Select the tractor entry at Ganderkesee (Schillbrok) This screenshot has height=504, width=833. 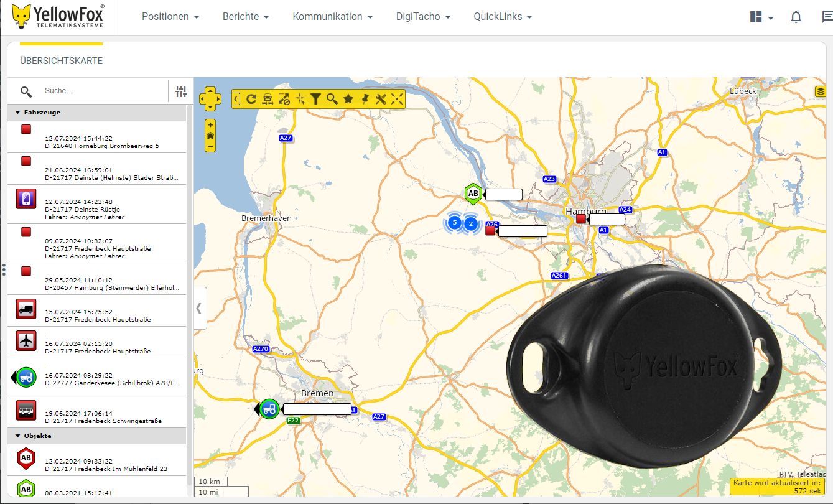(x=96, y=377)
